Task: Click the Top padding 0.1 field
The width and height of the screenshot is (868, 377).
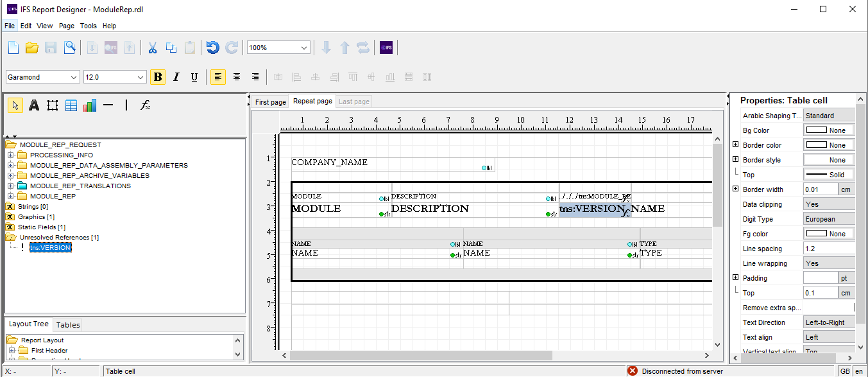Action: [x=821, y=293]
